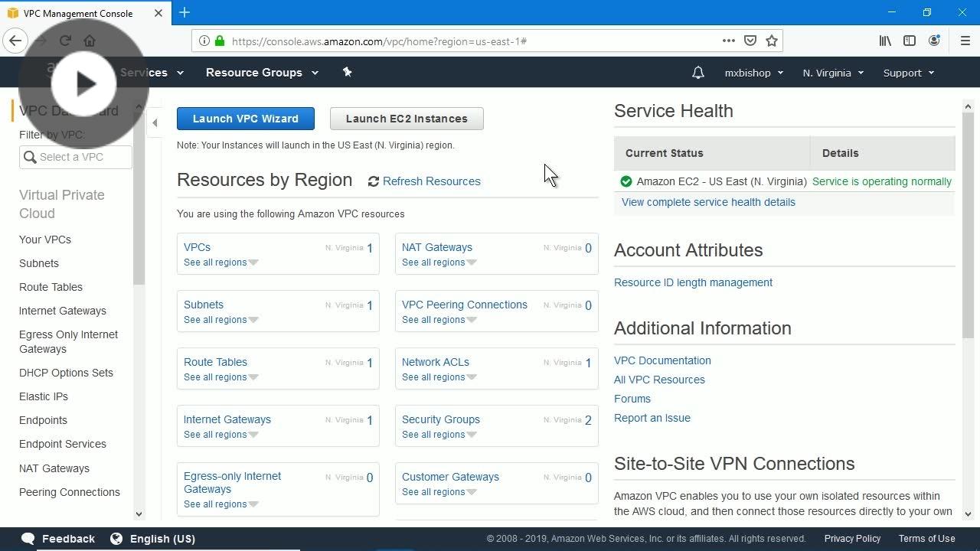The width and height of the screenshot is (980, 551).
Task: Close the VPC Management Console tab
Action: click(x=158, y=13)
